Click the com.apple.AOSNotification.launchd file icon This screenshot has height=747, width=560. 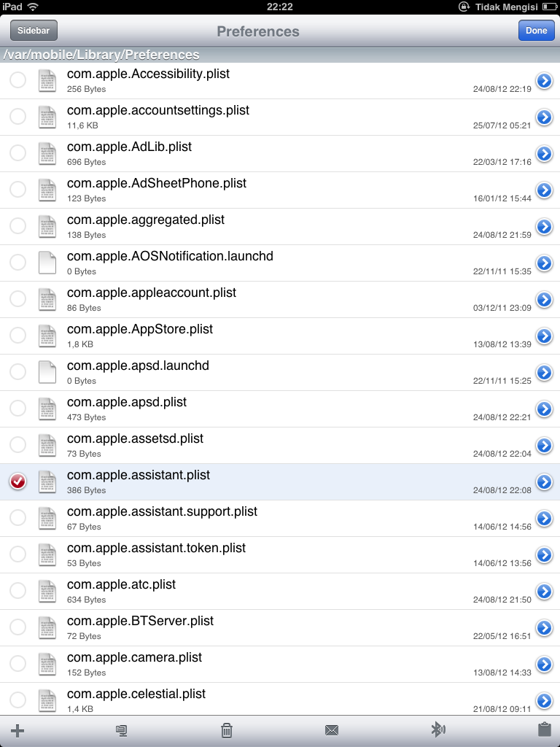click(47, 263)
